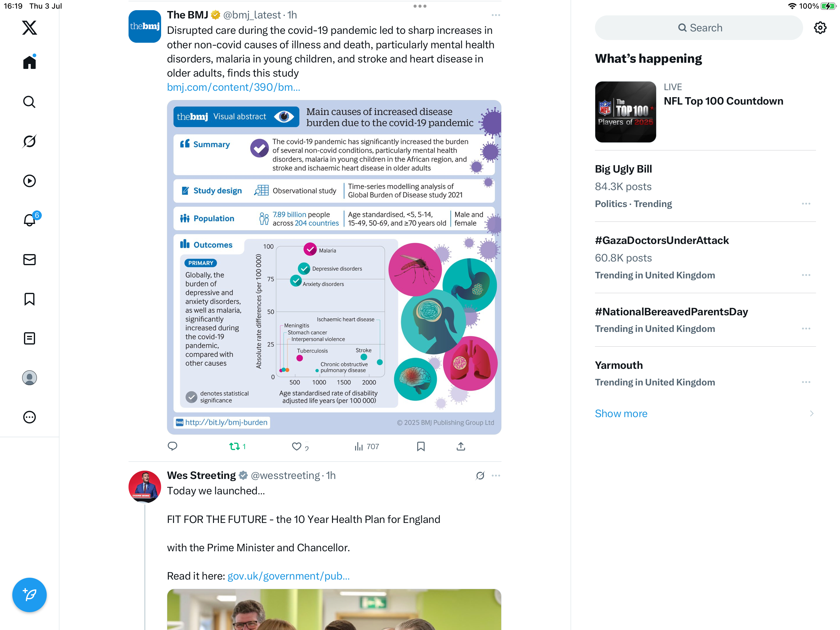Open Bookmarks in the sidebar
This screenshot has height=630, width=840.
tap(29, 299)
